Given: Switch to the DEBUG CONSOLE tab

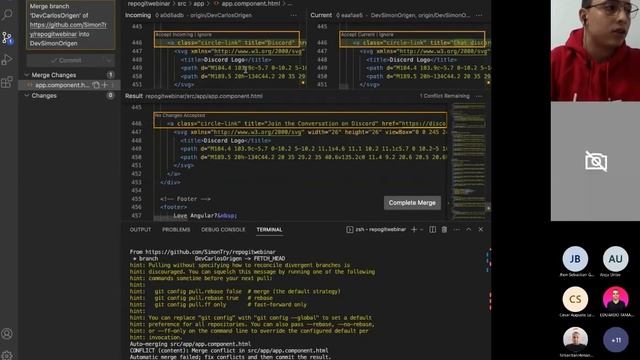Looking at the screenshot, I should [223, 229].
